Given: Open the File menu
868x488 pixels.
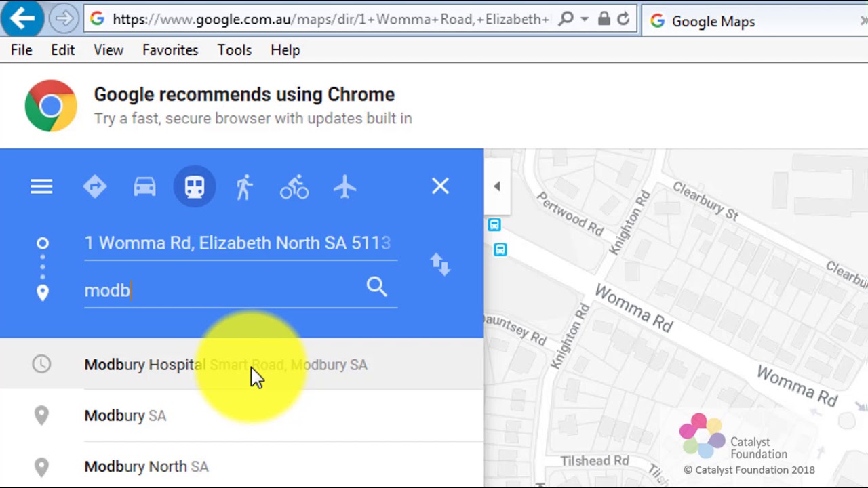Looking at the screenshot, I should click(21, 50).
